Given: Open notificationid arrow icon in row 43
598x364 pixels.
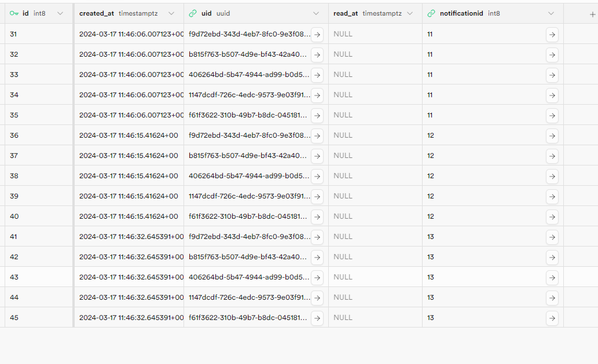Looking at the screenshot, I should (x=552, y=278).
